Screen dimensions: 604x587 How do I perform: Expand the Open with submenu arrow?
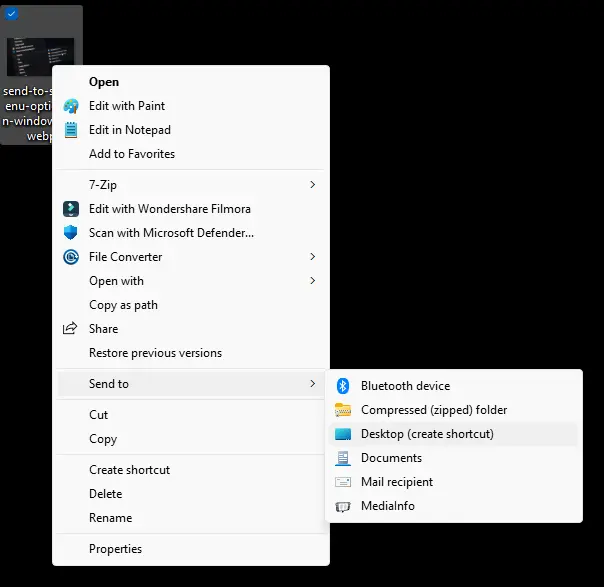312,281
